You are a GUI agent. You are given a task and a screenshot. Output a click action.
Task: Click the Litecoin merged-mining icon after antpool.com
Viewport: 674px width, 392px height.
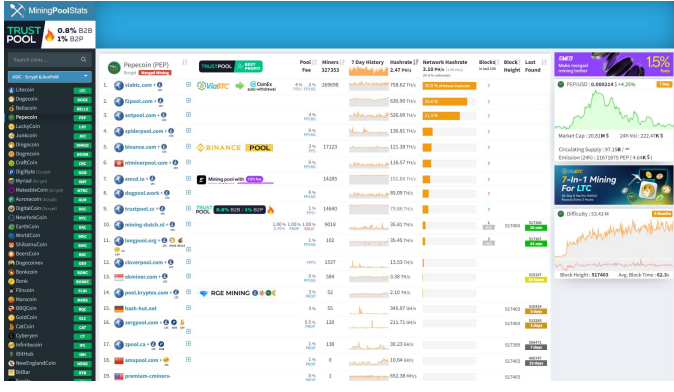pos(164,115)
